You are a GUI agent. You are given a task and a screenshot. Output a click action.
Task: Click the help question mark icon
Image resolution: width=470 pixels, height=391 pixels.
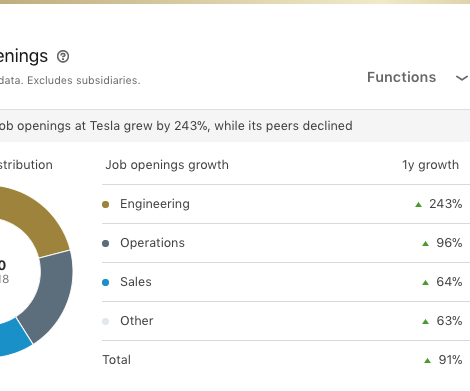tap(63, 56)
